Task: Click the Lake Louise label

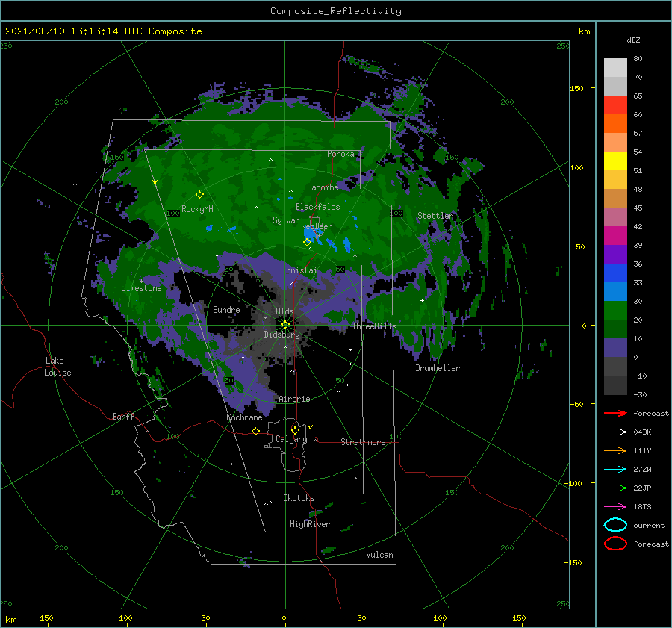Action: (x=57, y=367)
